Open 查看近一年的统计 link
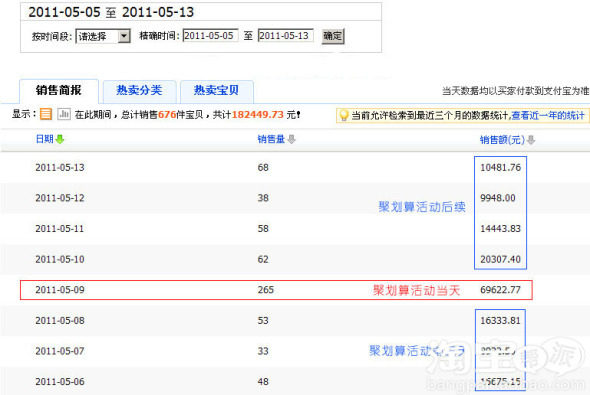The image size is (590, 395). click(x=548, y=115)
